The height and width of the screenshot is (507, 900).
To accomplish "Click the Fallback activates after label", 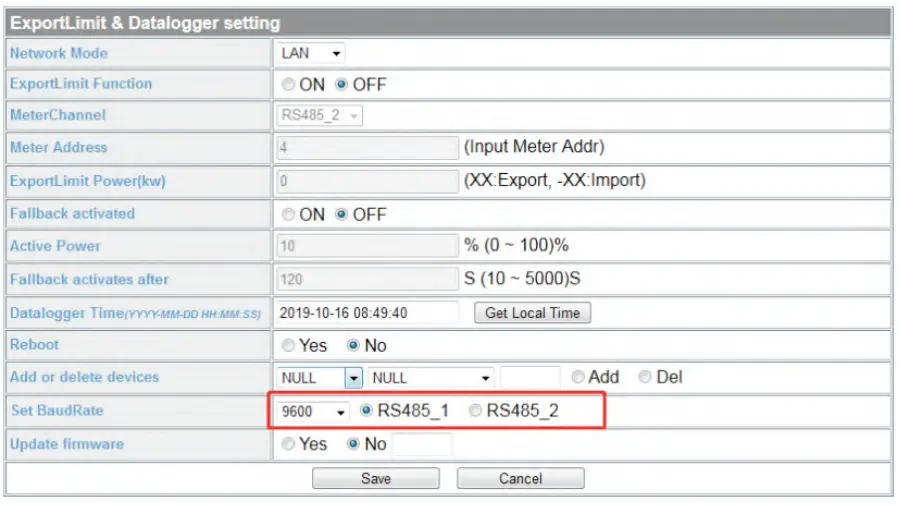I will (x=90, y=280).
